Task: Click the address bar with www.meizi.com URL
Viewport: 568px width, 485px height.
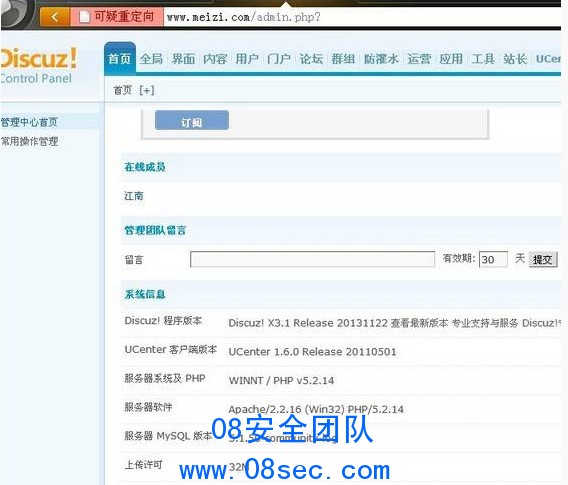Action: pos(362,17)
